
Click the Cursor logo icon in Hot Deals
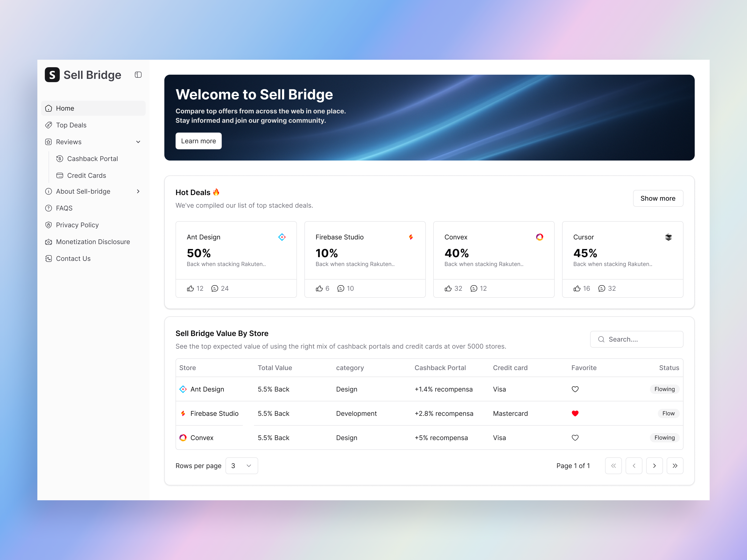click(668, 237)
